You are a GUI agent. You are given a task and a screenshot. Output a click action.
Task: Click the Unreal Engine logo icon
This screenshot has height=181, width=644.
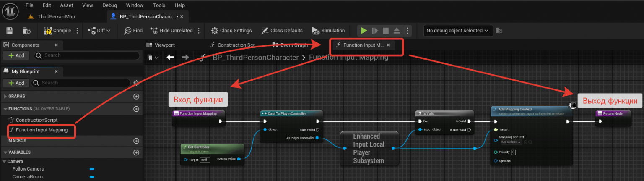coord(10,10)
